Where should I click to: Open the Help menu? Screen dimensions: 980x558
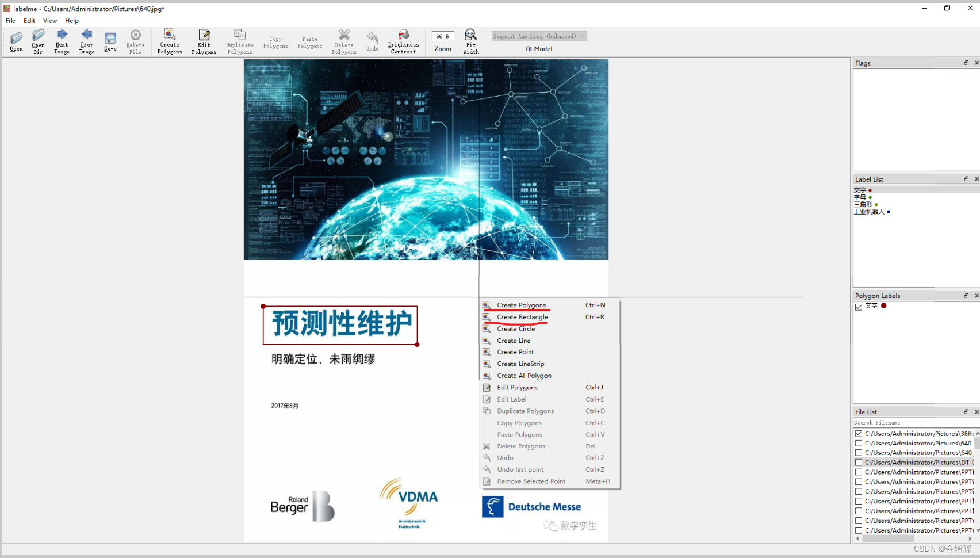(x=72, y=21)
